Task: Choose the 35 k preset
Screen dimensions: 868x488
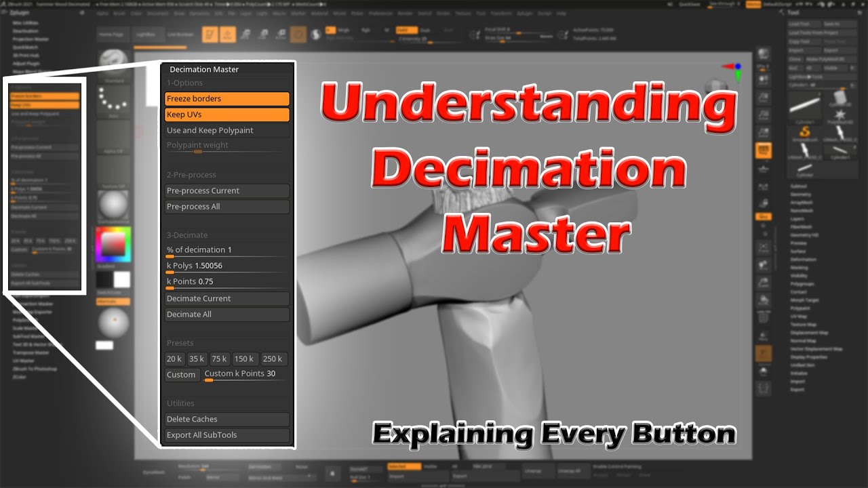Action: (197, 359)
